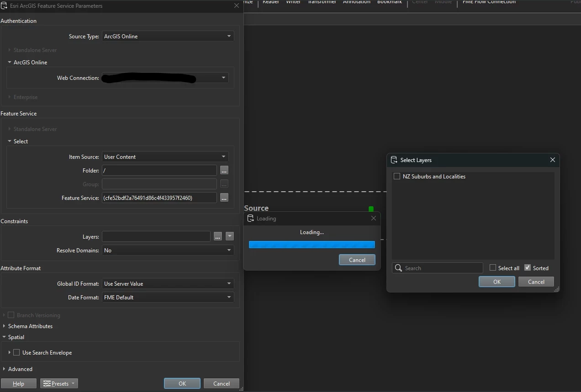
Task: Click the Layers input field
Action: (x=156, y=236)
